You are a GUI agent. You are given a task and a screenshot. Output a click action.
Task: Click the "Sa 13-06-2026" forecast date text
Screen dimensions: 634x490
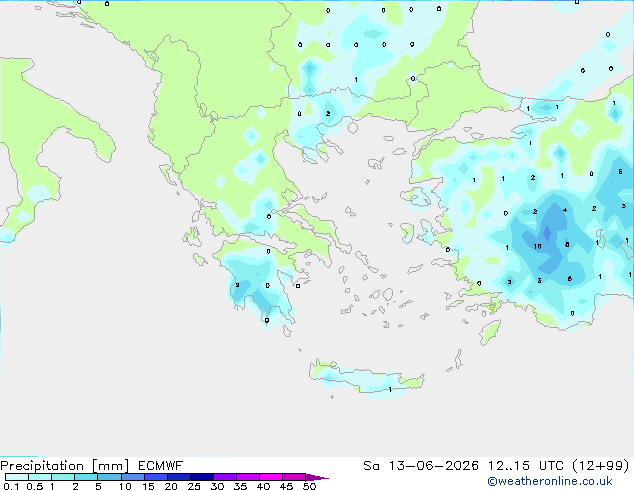421,466
